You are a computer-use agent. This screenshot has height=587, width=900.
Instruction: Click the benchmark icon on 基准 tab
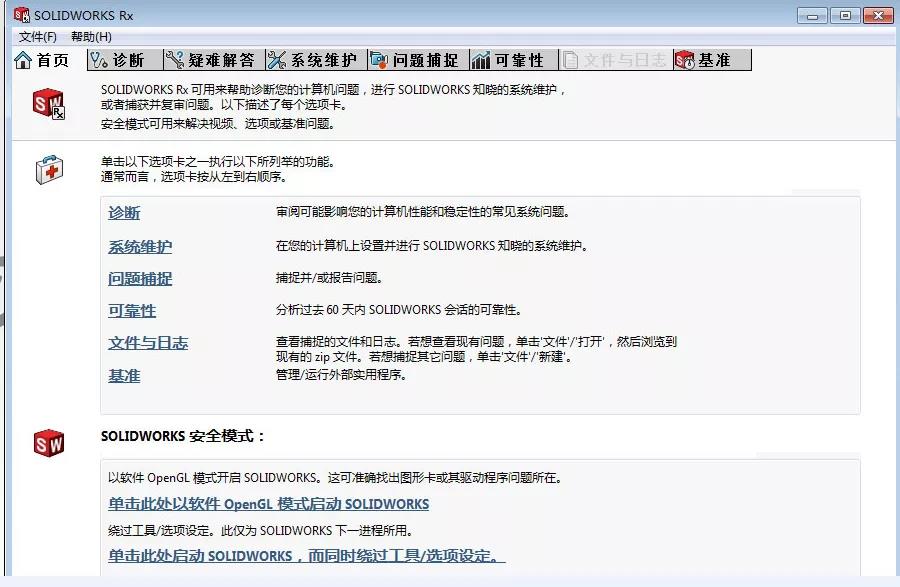click(685, 60)
